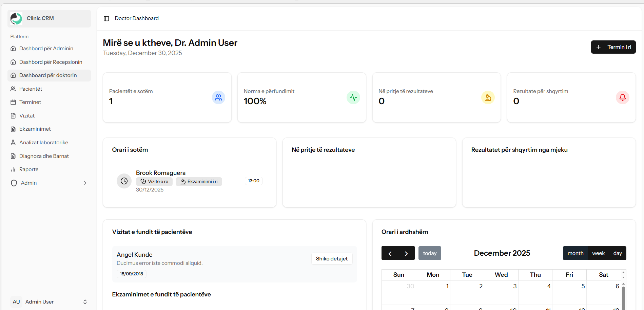The height and width of the screenshot is (310, 644).
Task: Go to next month in calendar
Action: click(406, 253)
